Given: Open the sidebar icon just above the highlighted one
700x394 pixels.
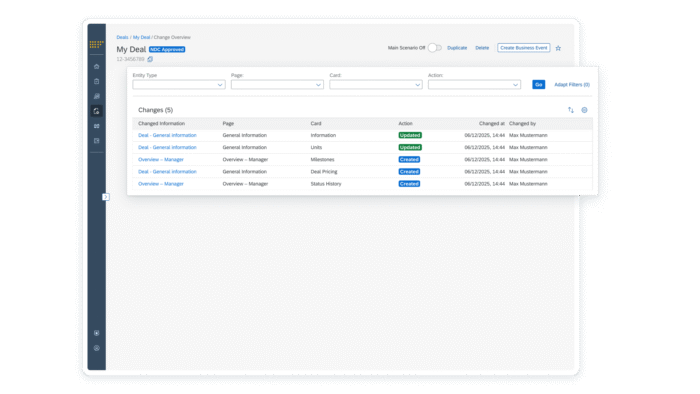Looking at the screenshot, I should point(96,96).
